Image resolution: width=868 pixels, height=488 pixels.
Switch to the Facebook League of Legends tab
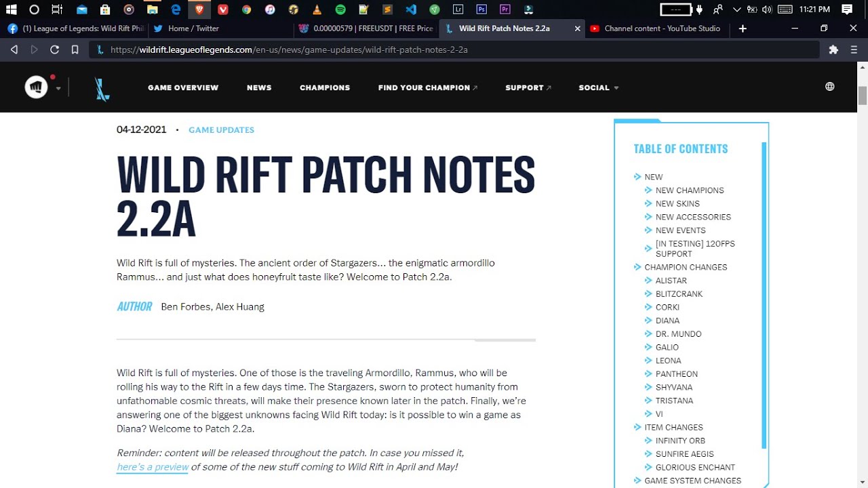[75, 28]
